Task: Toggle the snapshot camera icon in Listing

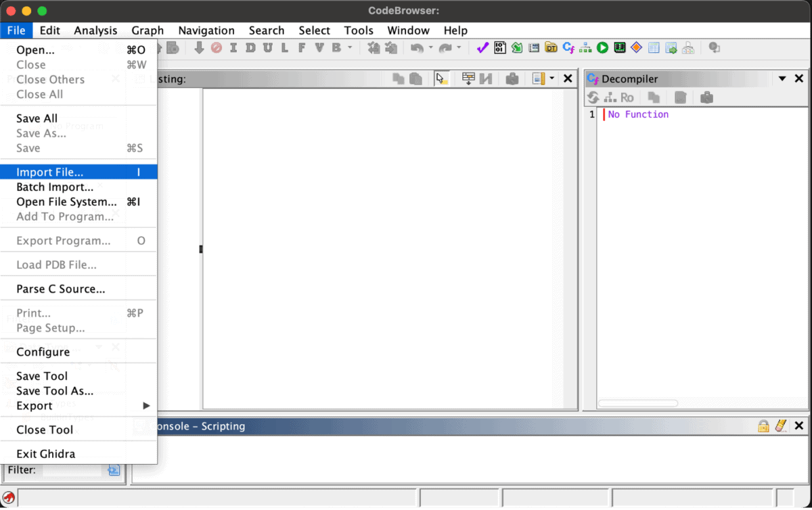Action: pos(512,79)
